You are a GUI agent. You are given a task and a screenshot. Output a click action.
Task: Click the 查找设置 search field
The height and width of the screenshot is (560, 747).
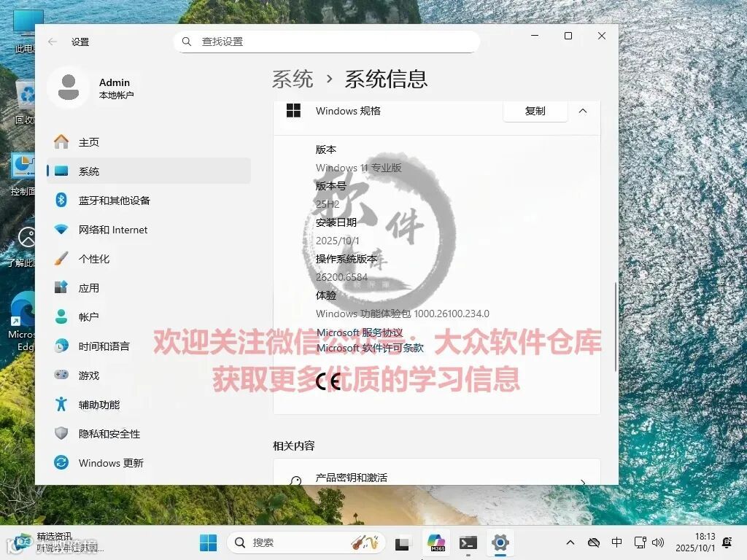pos(327,42)
